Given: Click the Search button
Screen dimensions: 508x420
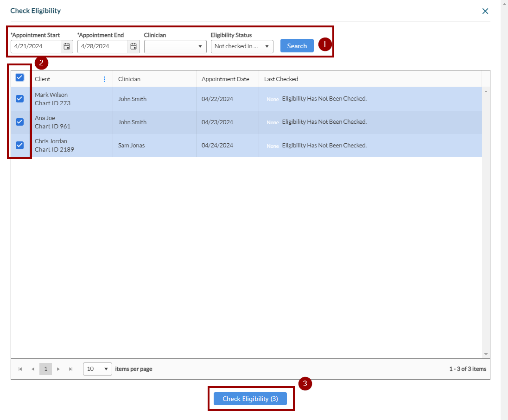Looking at the screenshot, I should [297, 46].
